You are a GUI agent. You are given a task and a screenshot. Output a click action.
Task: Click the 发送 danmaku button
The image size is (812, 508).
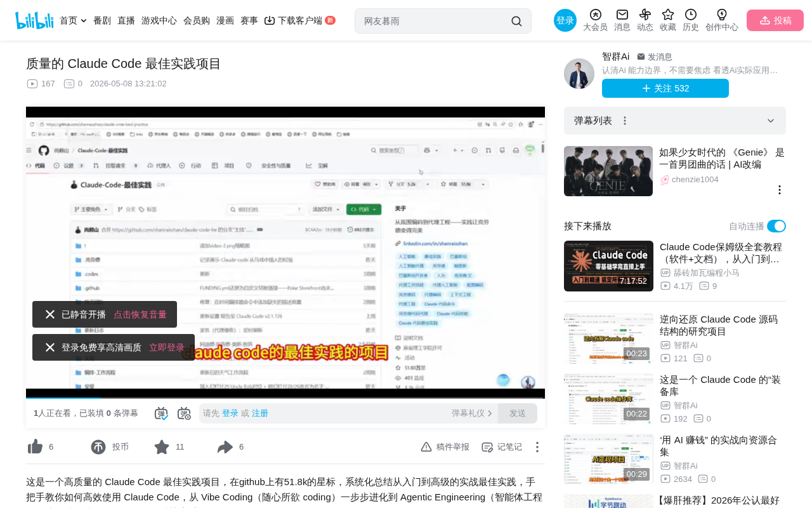click(x=518, y=413)
